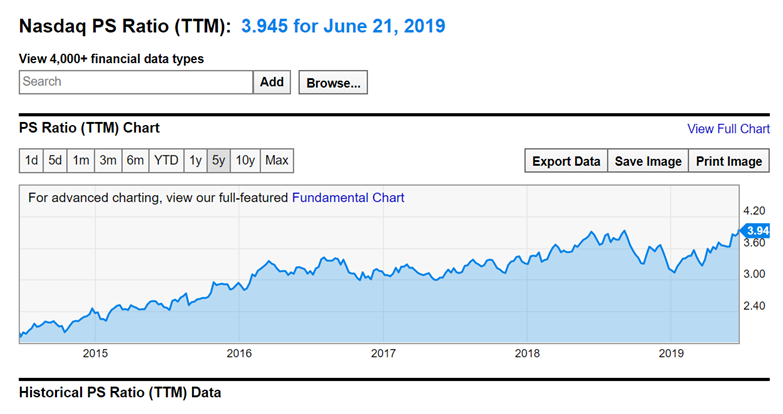Click the 3.945 for June 21, 2019 value
The height and width of the screenshot is (414, 783).
[343, 26]
